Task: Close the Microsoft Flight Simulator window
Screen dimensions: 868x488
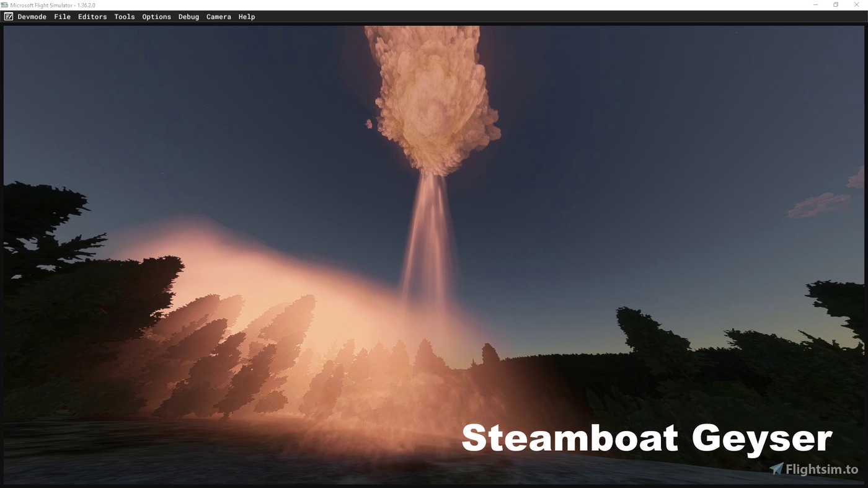Action: 856,5
